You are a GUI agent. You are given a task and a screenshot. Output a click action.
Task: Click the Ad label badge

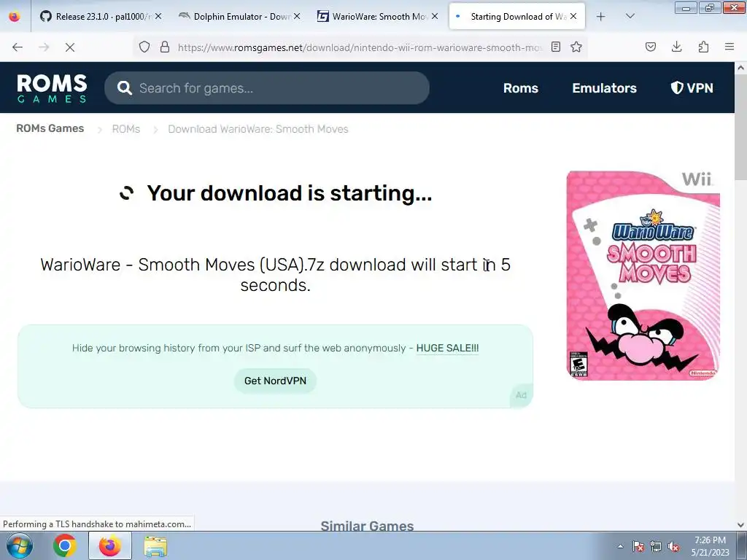tap(521, 395)
